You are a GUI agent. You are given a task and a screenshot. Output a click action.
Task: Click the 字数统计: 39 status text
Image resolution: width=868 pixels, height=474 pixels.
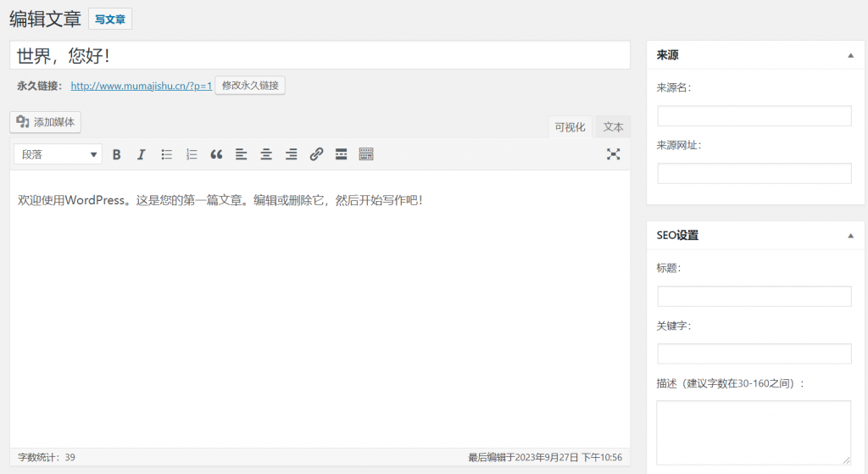(x=47, y=457)
